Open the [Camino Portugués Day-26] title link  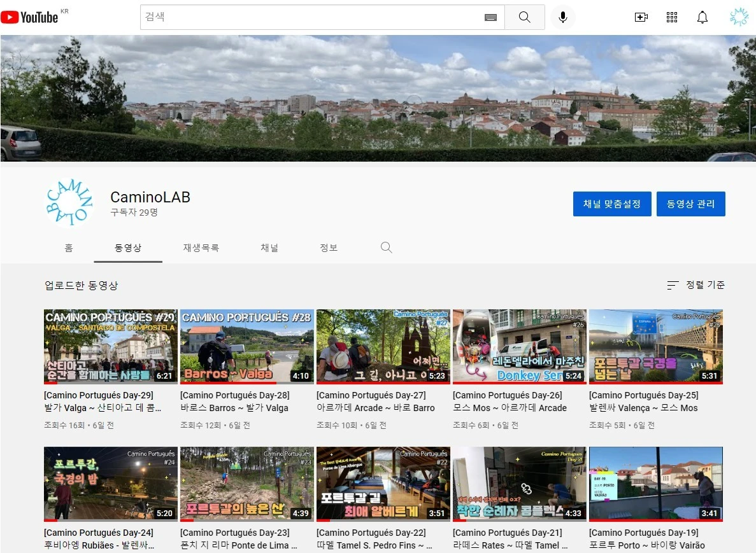click(510, 402)
